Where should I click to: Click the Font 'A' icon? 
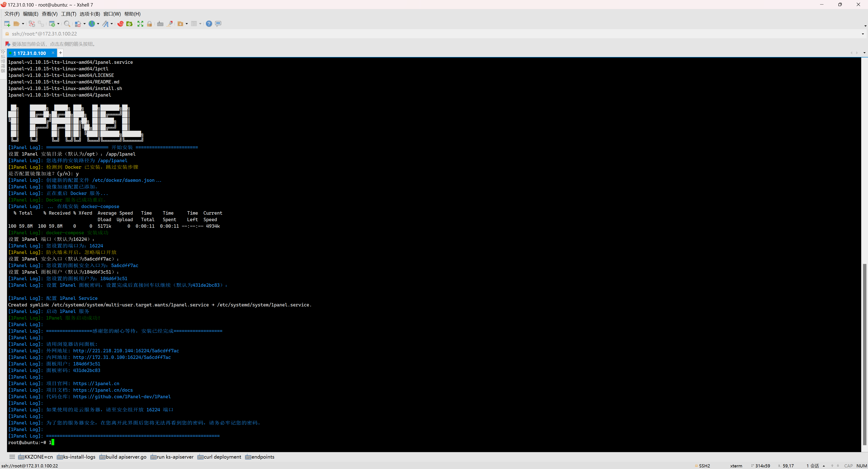pos(106,24)
